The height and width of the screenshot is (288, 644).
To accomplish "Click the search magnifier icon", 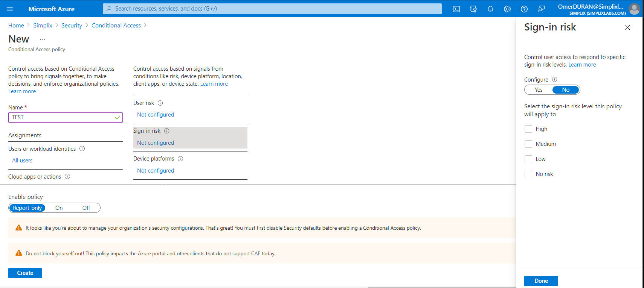I will [x=109, y=9].
